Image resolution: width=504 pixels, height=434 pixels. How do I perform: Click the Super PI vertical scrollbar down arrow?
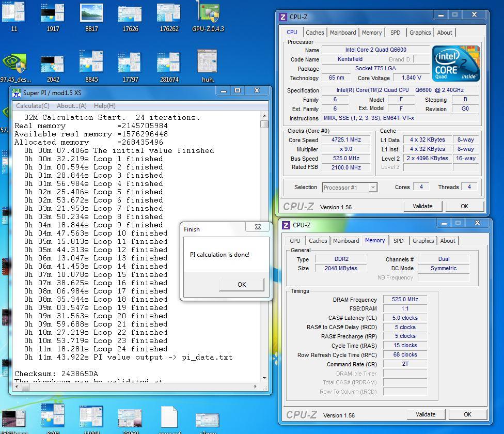[264, 378]
